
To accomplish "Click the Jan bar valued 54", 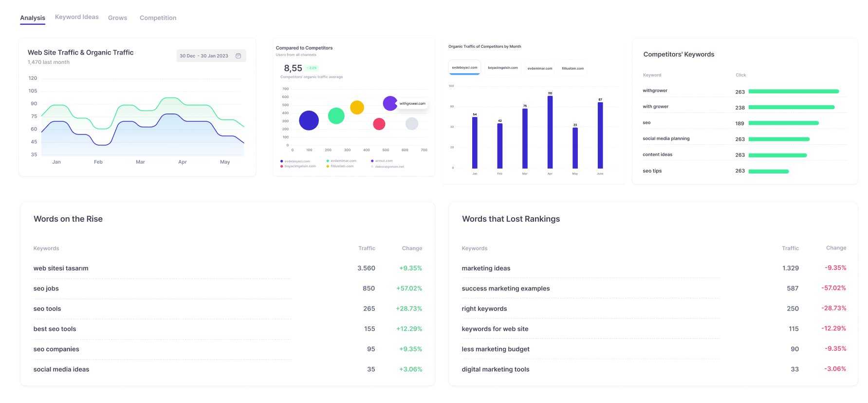I will click(x=475, y=142).
